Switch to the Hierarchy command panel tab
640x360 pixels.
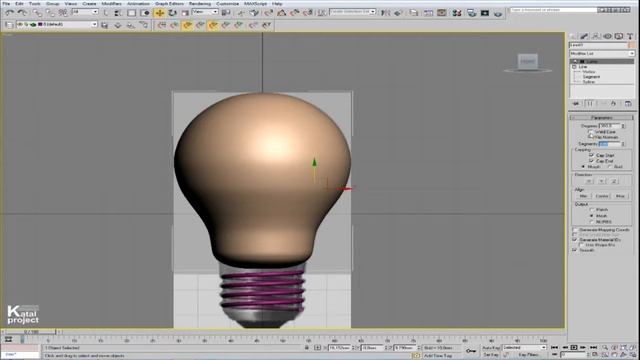[x=596, y=36]
